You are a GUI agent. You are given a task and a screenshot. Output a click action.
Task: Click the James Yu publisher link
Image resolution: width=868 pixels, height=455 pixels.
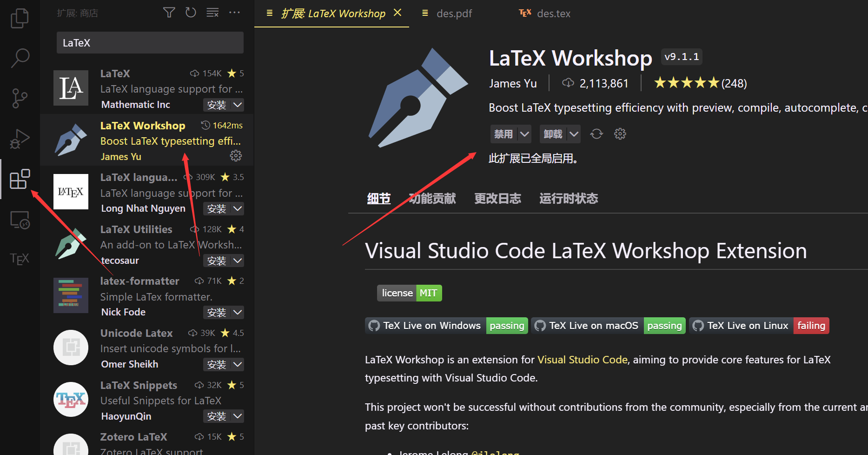[513, 83]
